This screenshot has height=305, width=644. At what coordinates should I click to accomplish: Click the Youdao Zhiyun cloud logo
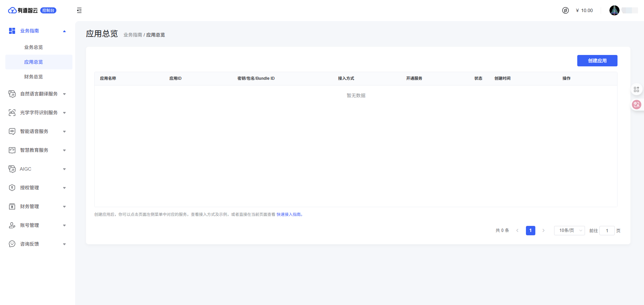click(12, 10)
